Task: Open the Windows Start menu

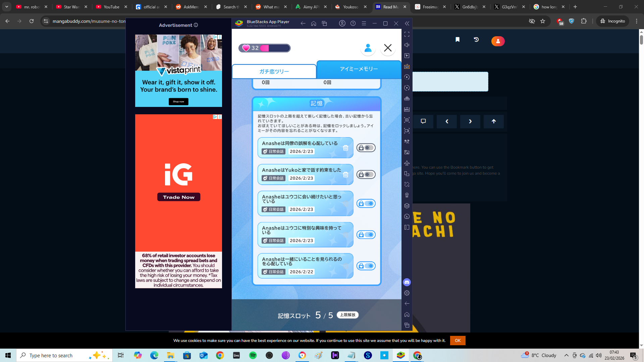Action: (x=8, y=355)
